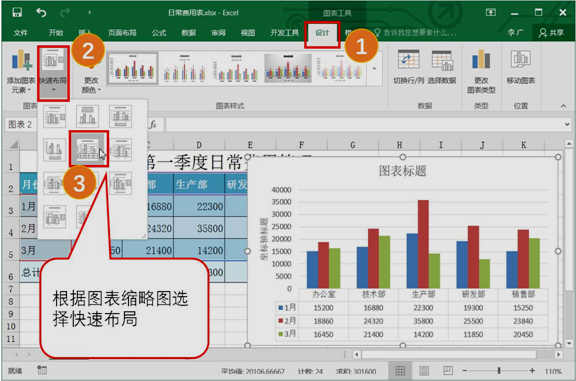This screenshot has width=576, height=381.
Task: Open the Quick Access Toolbar customize arrow
Action: (89, 13)
